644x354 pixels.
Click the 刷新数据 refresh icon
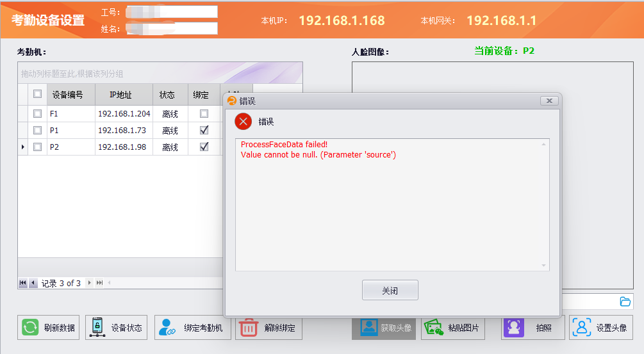pyautogui.click(x=30, y=327)
